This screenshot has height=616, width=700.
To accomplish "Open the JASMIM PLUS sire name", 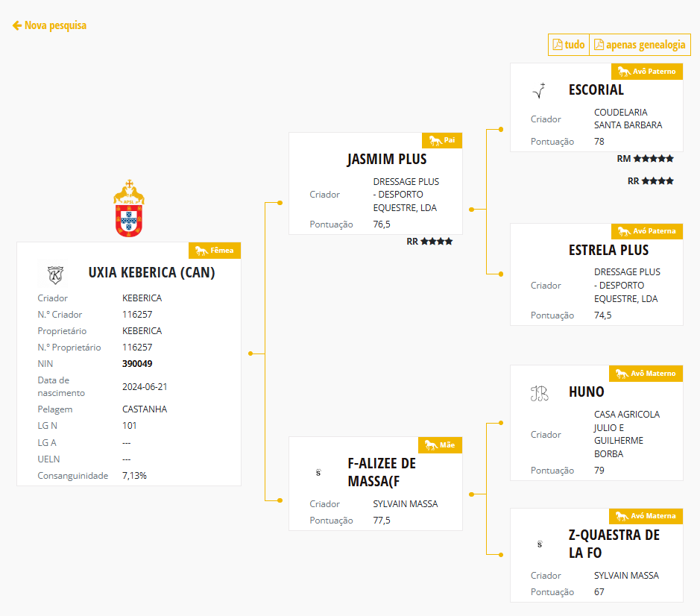I will pos(387,160).
